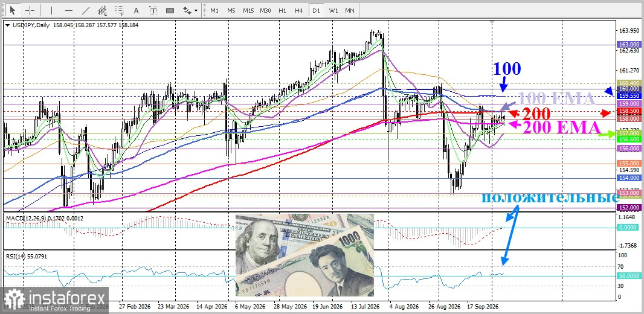
Task: Pick the Equidistant Channel tool
Action: 103,10
